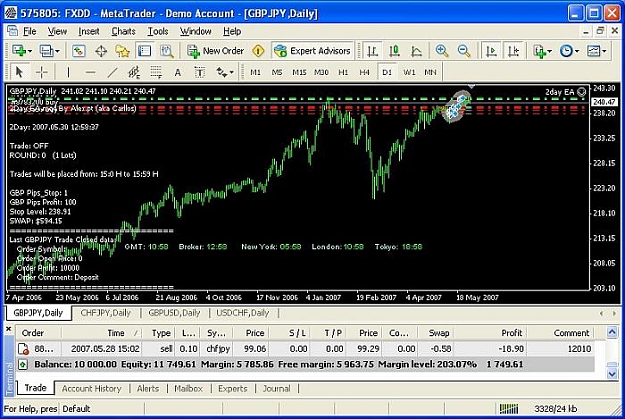Pick the horizontal line drawing tool
This screenshot has height=419, width=625.
click(x=90, y=72)
